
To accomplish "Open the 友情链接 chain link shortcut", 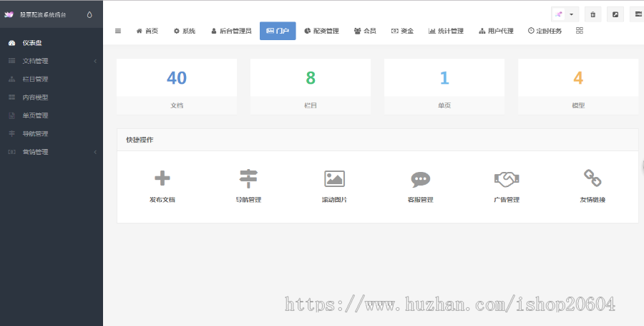I will pyautogui.click(x=592, y=186).
